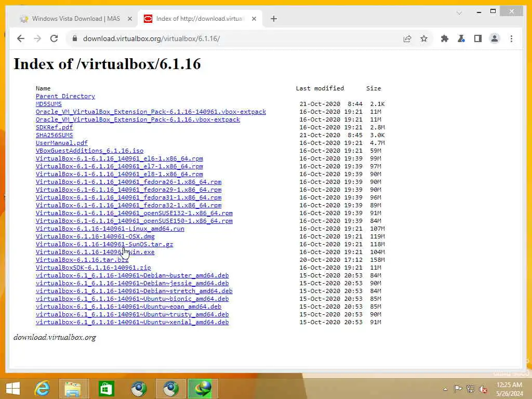
Task: Open the profile avatar icon
Action: tap(495, 38)
